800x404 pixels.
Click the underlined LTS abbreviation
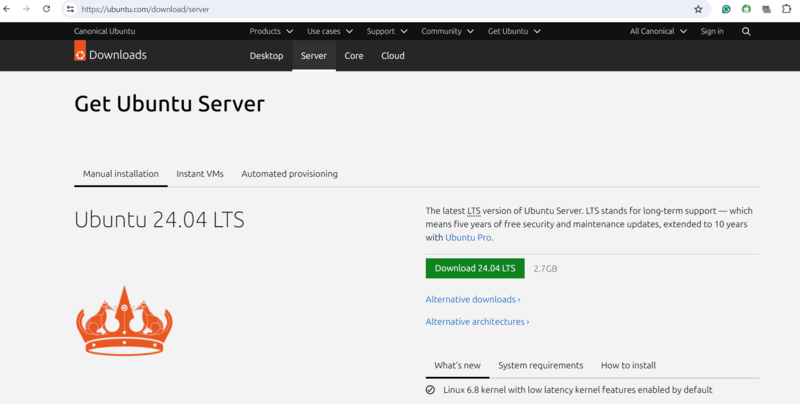pyautogui.click(x=474, y=211)
